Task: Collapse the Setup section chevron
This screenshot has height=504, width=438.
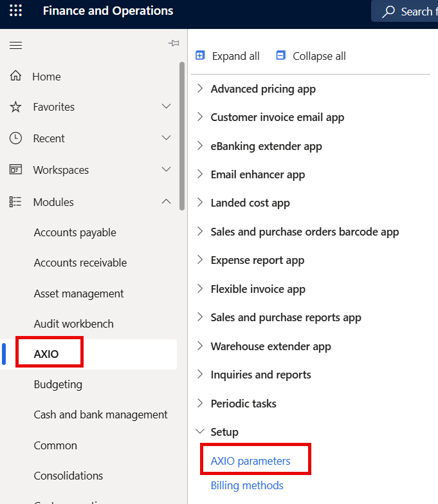Action: [200, 431]
